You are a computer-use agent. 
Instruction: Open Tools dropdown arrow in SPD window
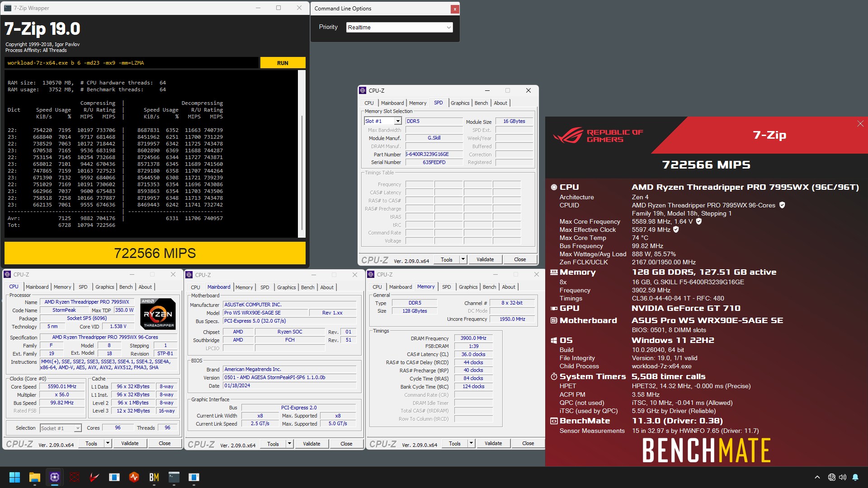point(463,259)
